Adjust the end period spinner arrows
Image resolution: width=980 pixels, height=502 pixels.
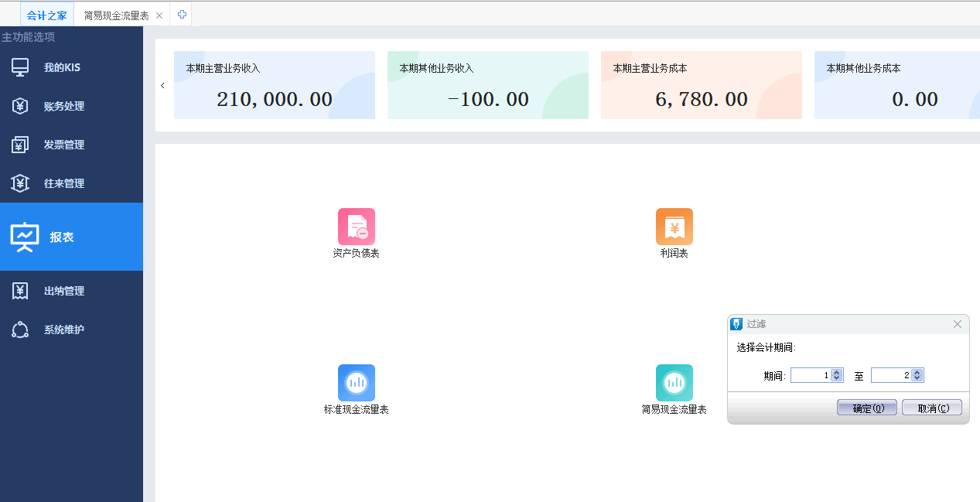tap(917, 375)
